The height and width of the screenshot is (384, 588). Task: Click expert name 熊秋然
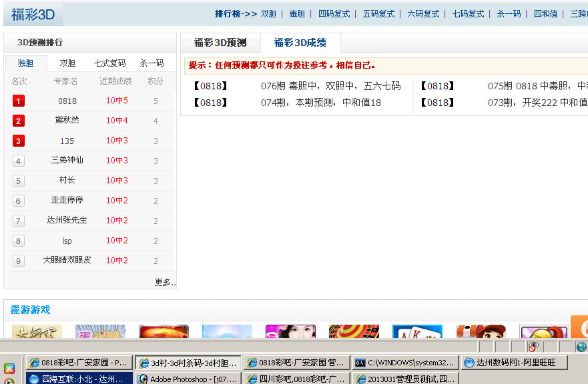(x=67, y=120)
